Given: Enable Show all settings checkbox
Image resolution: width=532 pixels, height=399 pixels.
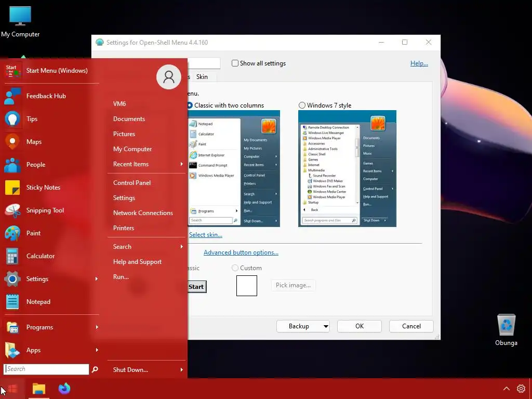Looking at the screenshot, I should coord(235,63).
